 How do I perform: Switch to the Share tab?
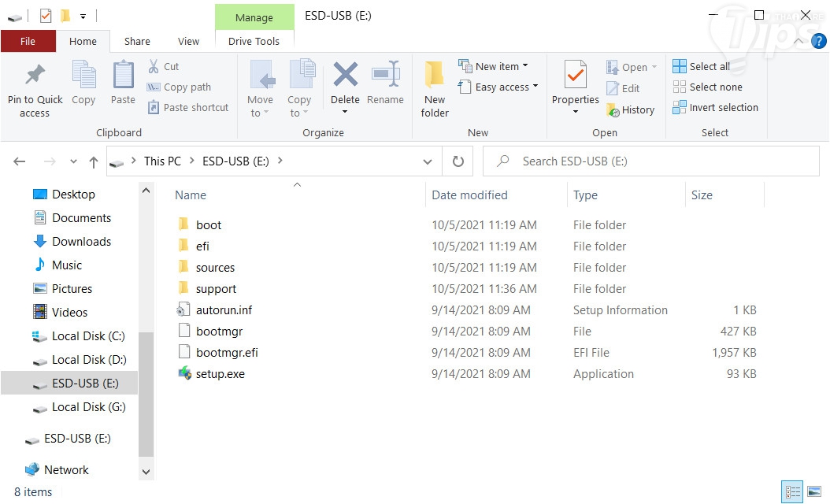coord(137,41)
